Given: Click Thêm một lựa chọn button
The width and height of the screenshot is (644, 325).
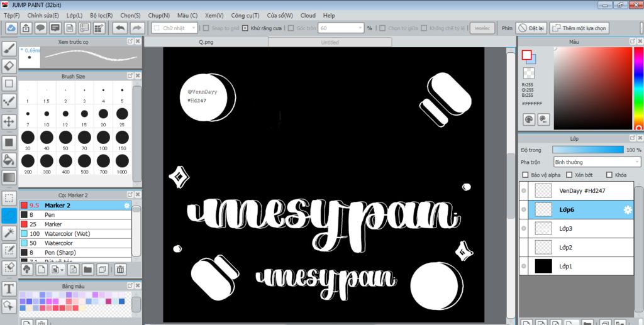Looking at the screenshot, I should [x=579, y=28].
